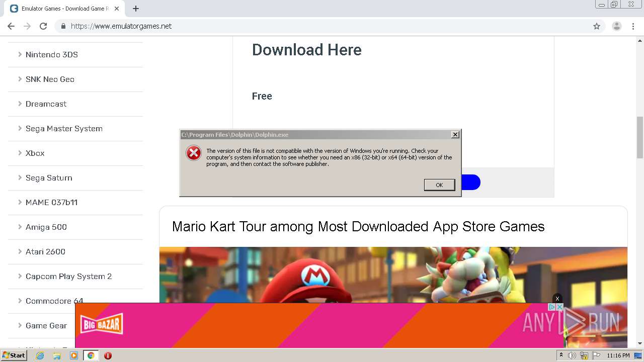Click the blue download button
This screenshot has width=644, height=362.
coord(470,182)
